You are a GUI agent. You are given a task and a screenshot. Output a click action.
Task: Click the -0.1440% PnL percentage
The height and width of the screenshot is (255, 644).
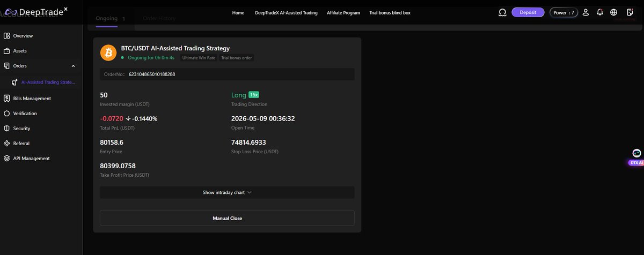145,118
